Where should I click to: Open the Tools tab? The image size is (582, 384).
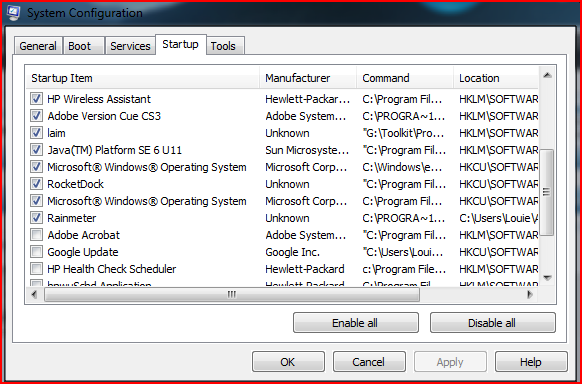tap(225, 46)
